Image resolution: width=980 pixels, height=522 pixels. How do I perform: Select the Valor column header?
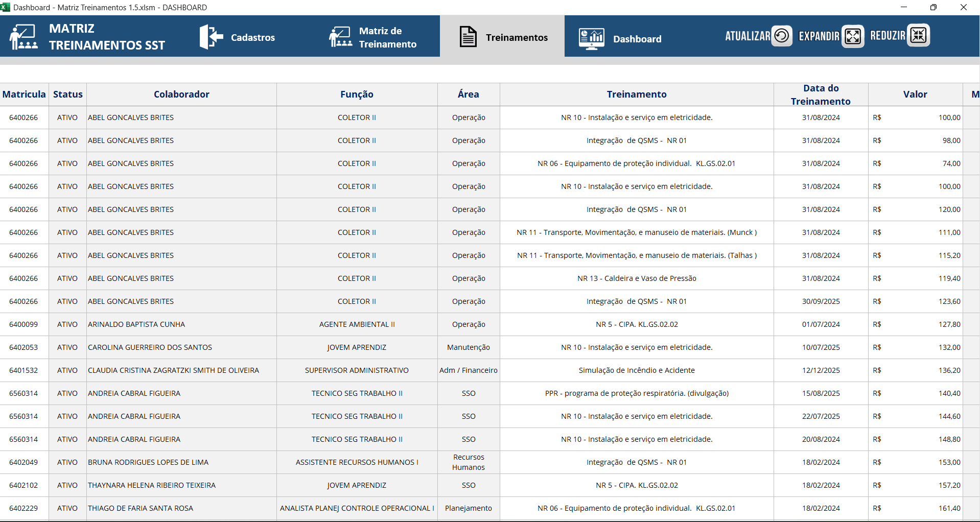tap(915, 94)
